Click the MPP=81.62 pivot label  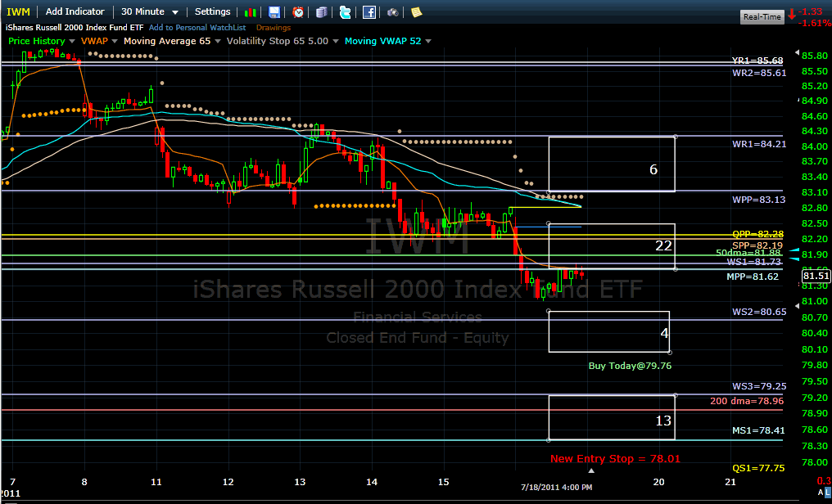753,277
